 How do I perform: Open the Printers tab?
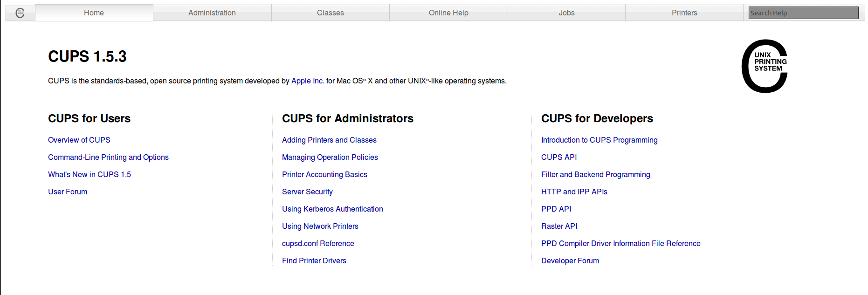coord(684,13)
